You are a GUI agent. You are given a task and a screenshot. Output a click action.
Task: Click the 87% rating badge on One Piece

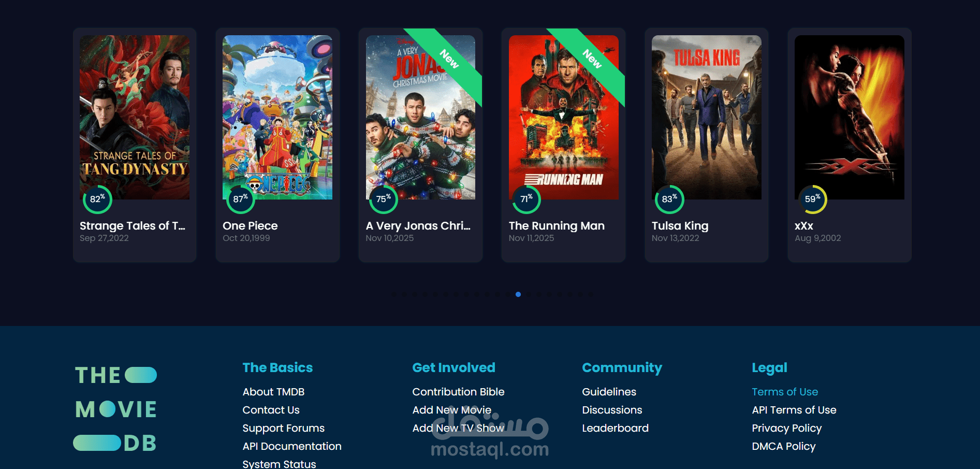point(240,200)
